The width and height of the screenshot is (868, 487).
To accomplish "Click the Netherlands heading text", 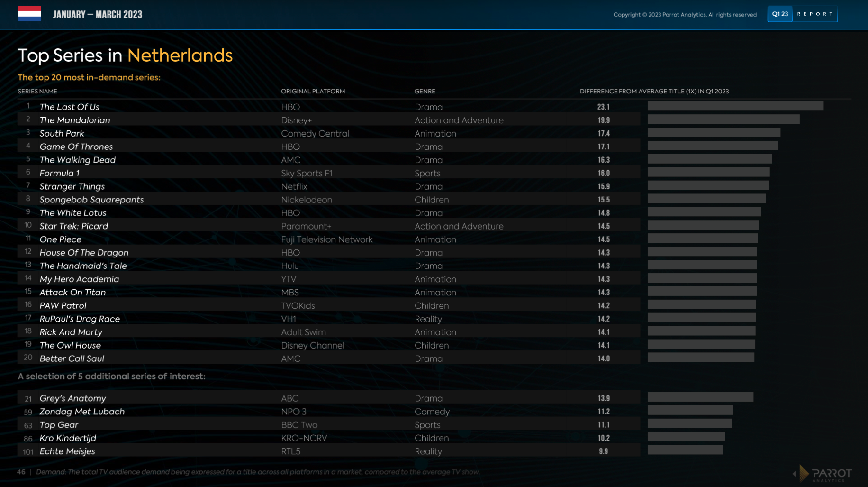I will 180,55.
